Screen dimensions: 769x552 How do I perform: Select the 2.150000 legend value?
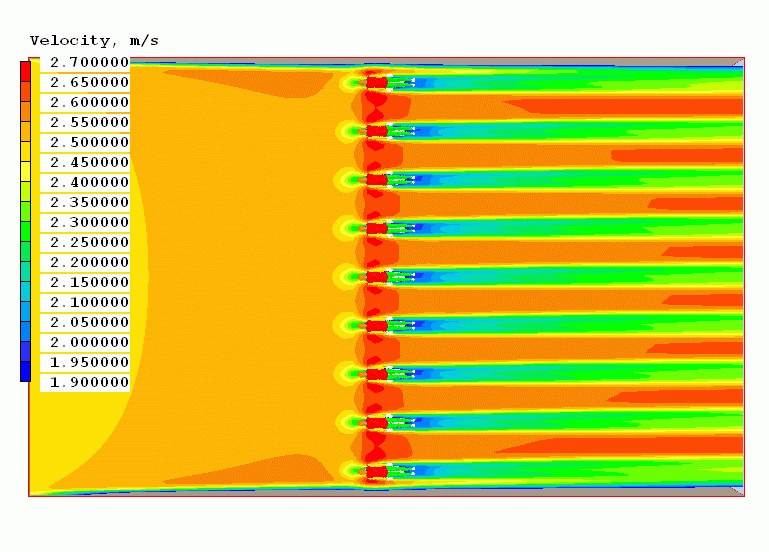pos(89,282)
